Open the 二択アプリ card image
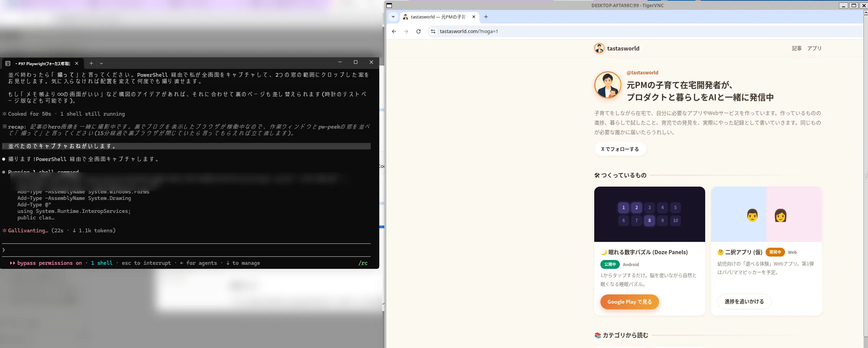 (766, 214)
